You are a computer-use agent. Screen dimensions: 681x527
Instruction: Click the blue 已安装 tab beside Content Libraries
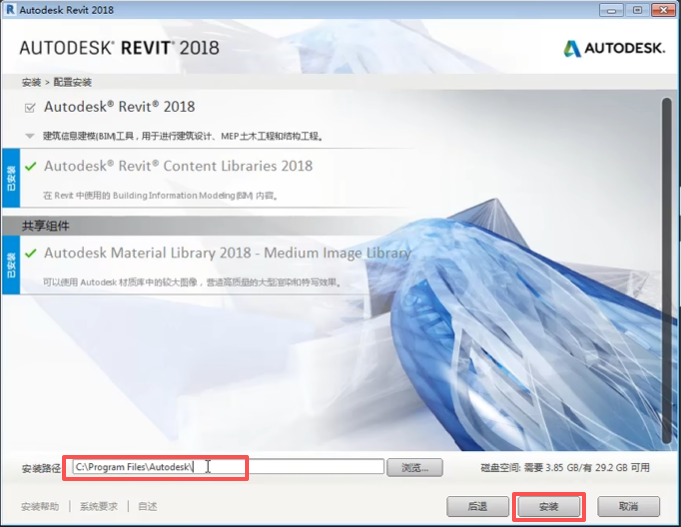tap(10, 177)
